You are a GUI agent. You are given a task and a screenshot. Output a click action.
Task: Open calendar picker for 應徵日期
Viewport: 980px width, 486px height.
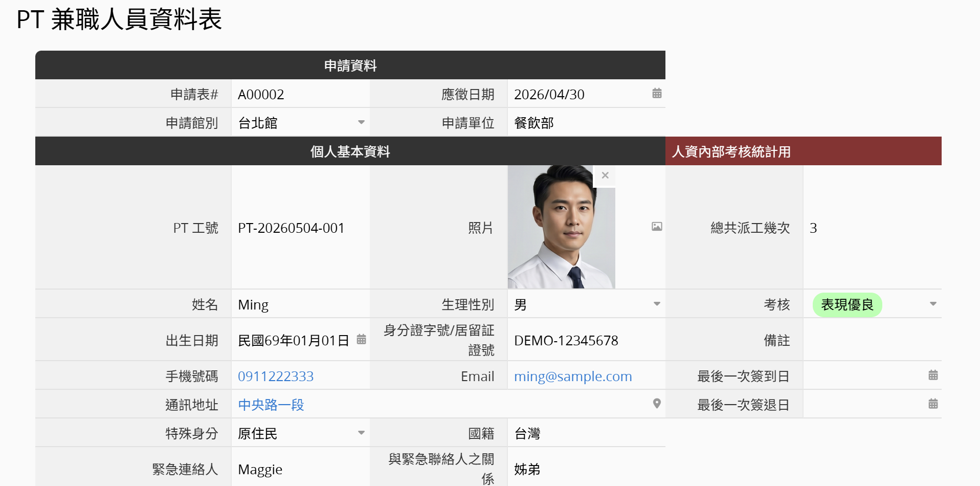pos(657,93)
